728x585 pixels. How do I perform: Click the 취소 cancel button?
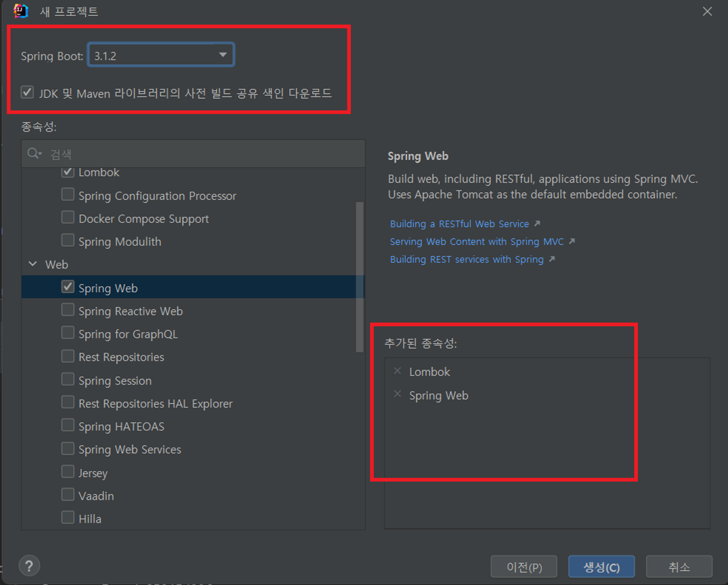coord(678,567)
